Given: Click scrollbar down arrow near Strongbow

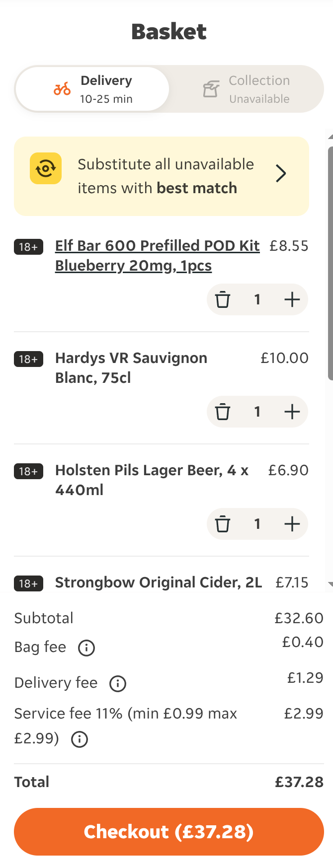Looking at the screenshot, I should [331, 584].
